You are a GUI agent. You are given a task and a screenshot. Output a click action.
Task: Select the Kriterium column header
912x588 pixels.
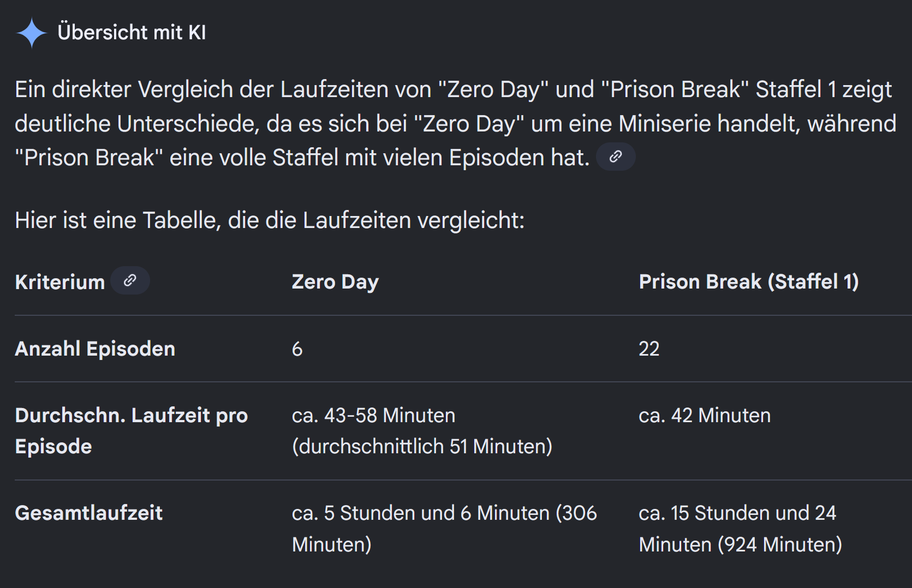pyautogui.click(x=60, y=282)
